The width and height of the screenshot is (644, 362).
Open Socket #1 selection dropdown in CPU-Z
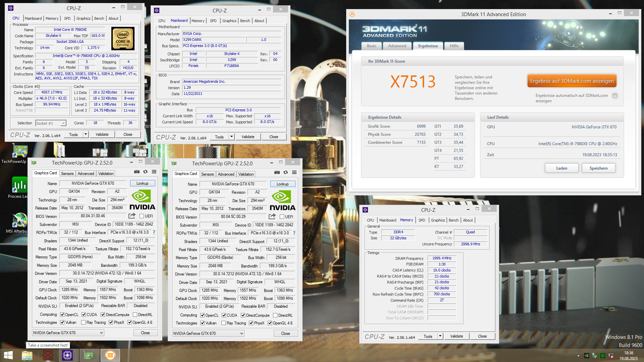[51, 123]
